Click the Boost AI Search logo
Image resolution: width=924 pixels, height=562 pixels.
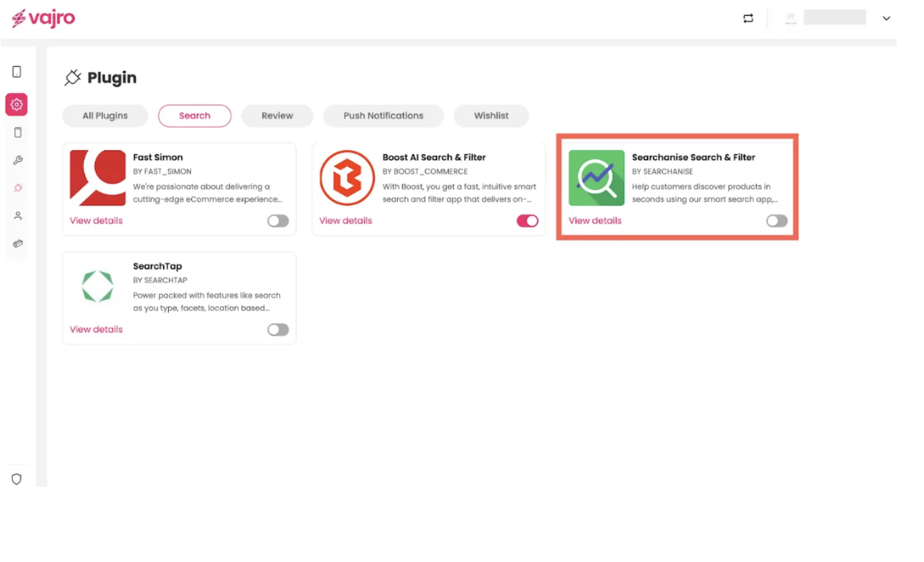pyautogui.click(x=347, y=177)
